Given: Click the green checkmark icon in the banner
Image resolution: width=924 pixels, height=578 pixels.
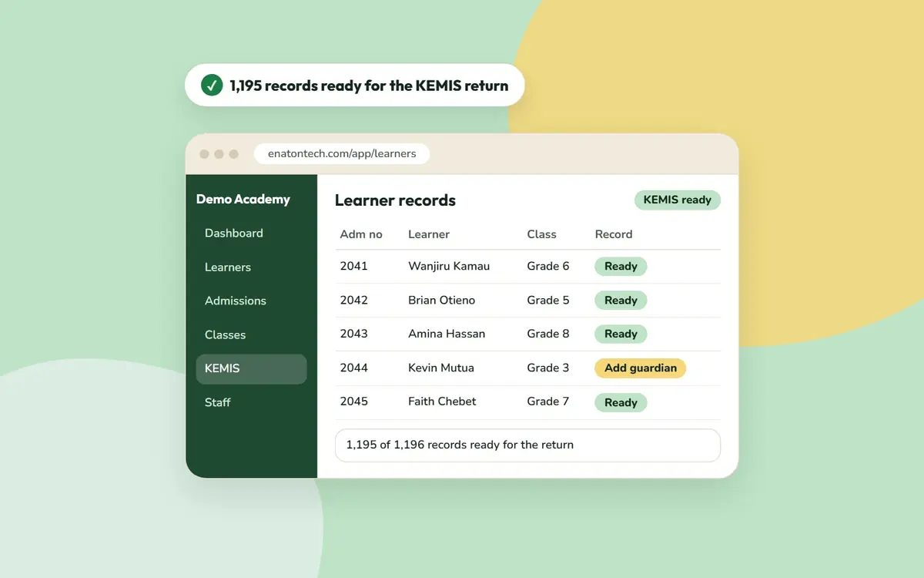Looking at the screenshot, I should click(x=212, y=86).
